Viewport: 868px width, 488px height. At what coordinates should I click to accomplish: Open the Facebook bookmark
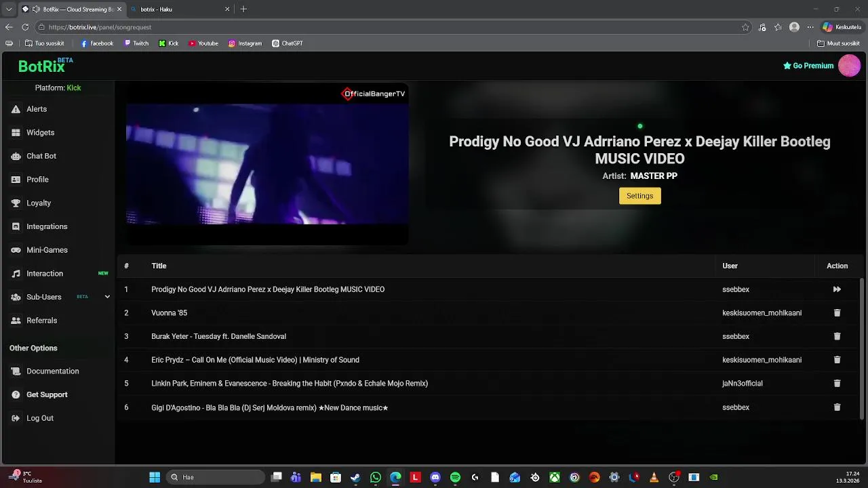tap(97, 43)
